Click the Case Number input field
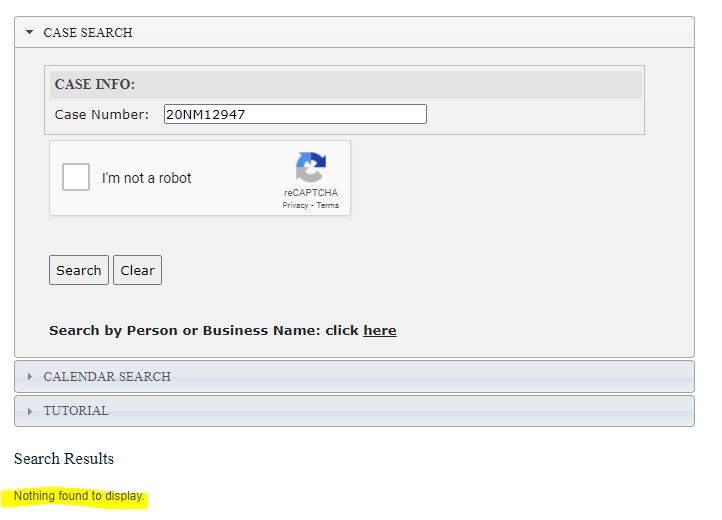Image resolution: width=722 pixels, height=520 pixels. click(295, 114)
